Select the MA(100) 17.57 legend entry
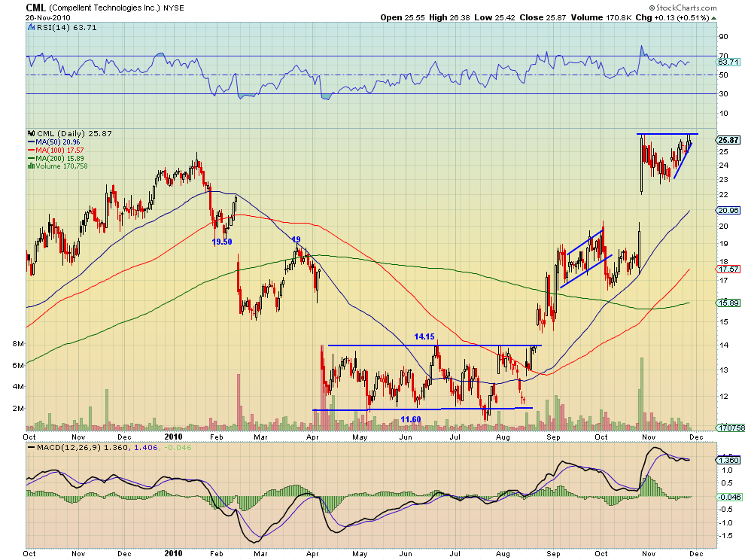745x560 pixels. 60,151
